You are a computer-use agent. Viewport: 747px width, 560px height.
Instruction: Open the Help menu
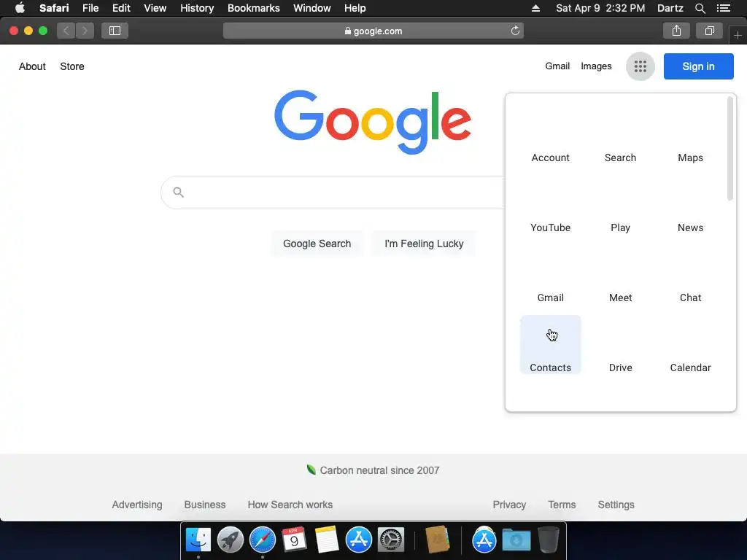355,8
